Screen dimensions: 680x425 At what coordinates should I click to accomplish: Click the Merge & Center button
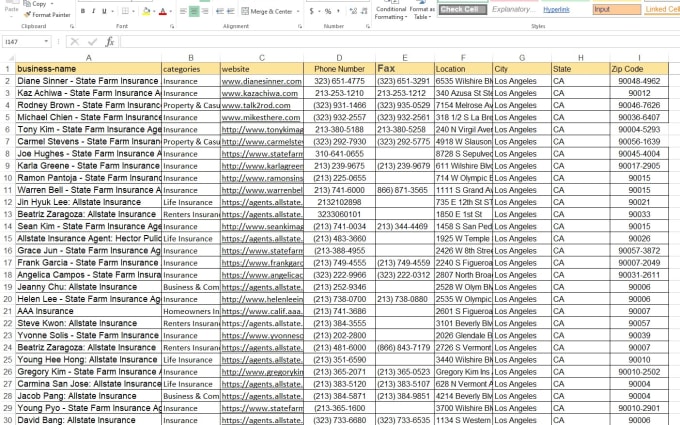pyautogui.click(x=267, y=11)
